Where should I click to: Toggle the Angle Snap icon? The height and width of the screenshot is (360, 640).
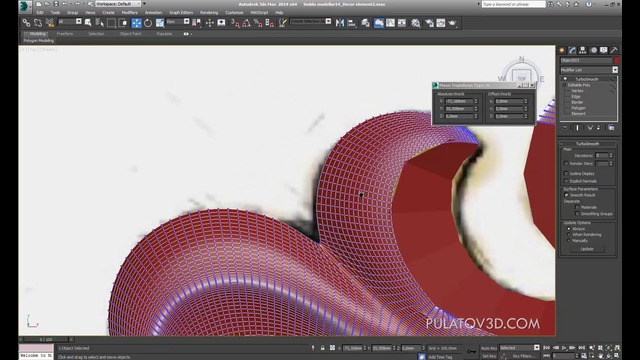click(247, 23)
